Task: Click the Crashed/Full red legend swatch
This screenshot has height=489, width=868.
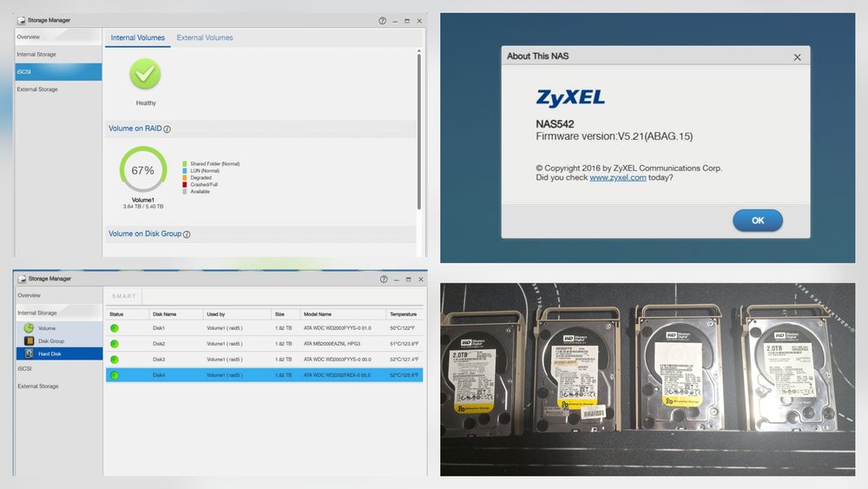Action: click(x=185, y=184)
